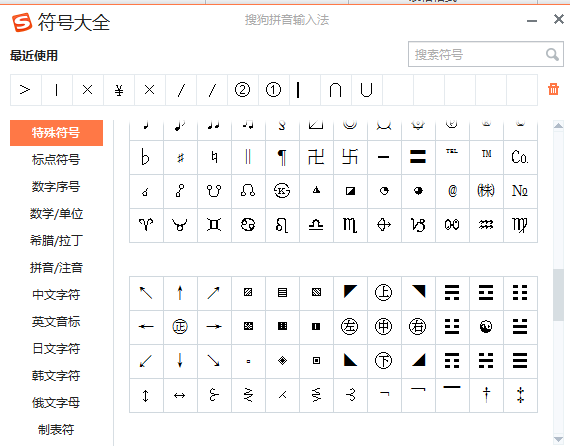
Task: Insert the yin-yang symbol ☯
Action: pos(486,327)
